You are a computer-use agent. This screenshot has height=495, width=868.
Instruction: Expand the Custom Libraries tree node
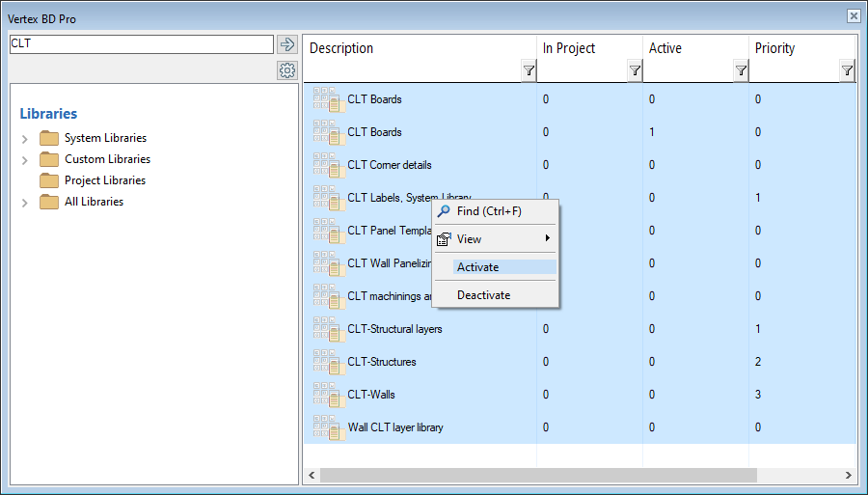25,160
